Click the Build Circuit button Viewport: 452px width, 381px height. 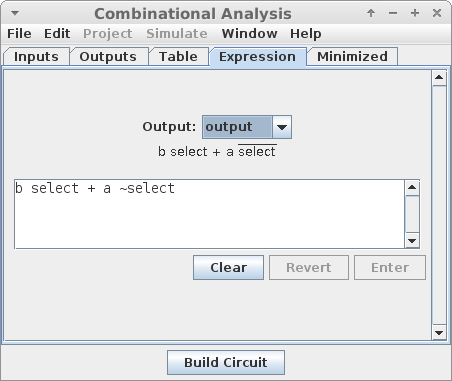coord(226,362)
